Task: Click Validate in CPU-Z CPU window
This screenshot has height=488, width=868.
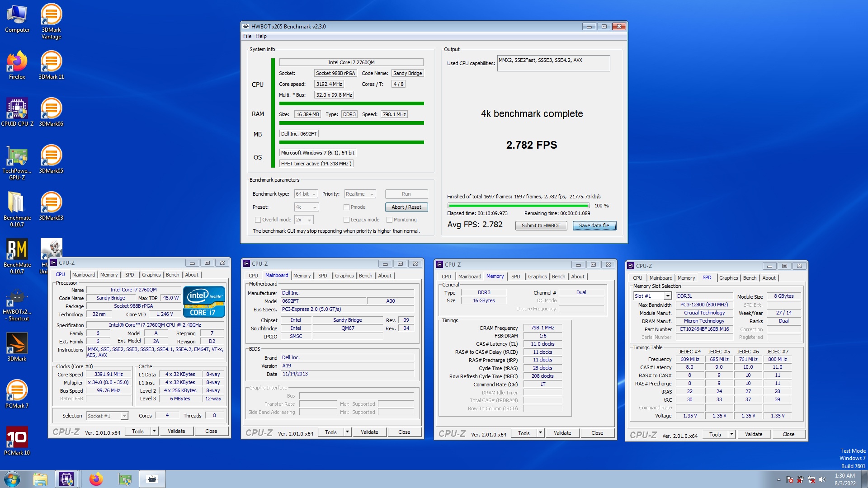Action: (176, 431)
